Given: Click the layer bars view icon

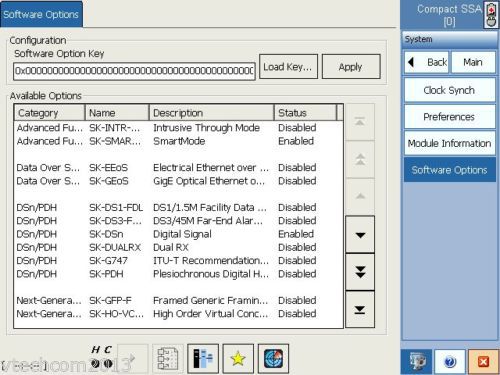Looking at the screenshot, I should (203, 359).
